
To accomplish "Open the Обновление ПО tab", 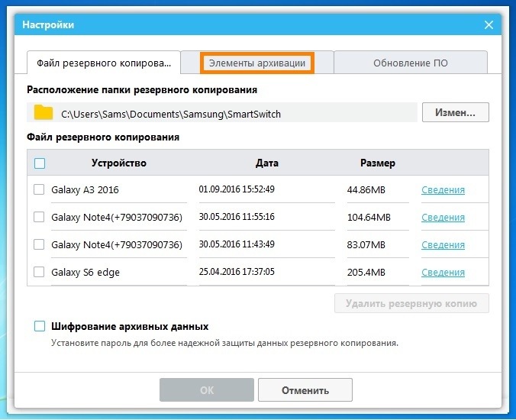I will (411, 63).
